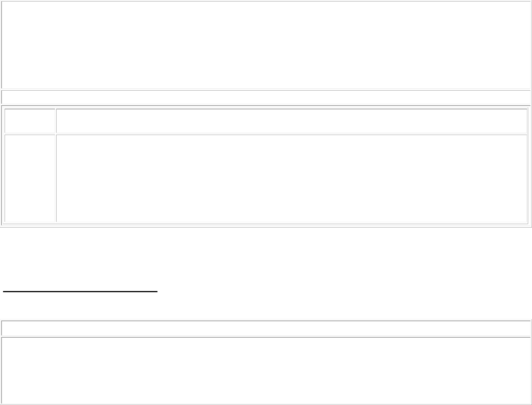
Task: Select the narrow top row of the bottom table
Action: tap(266, 328)
